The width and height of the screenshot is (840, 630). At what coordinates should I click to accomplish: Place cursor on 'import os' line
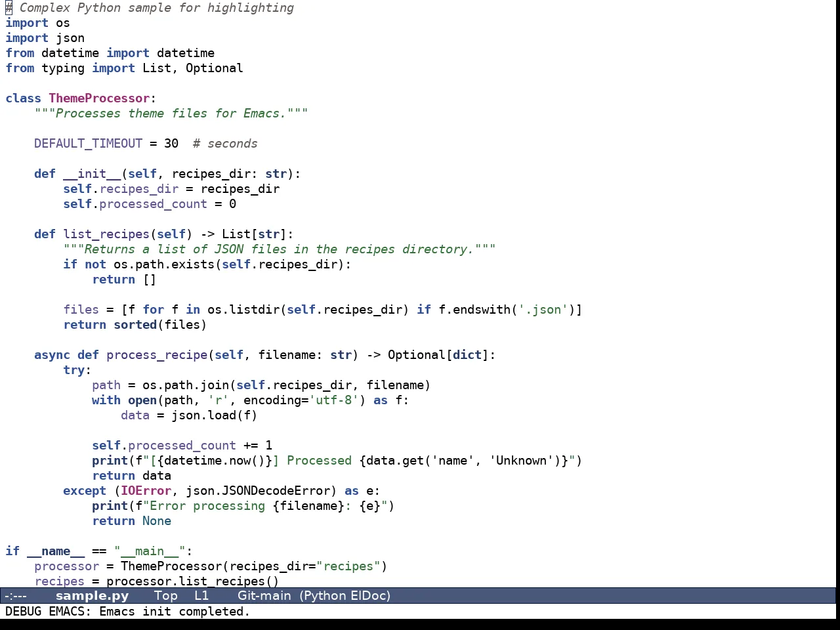(37, 23)
